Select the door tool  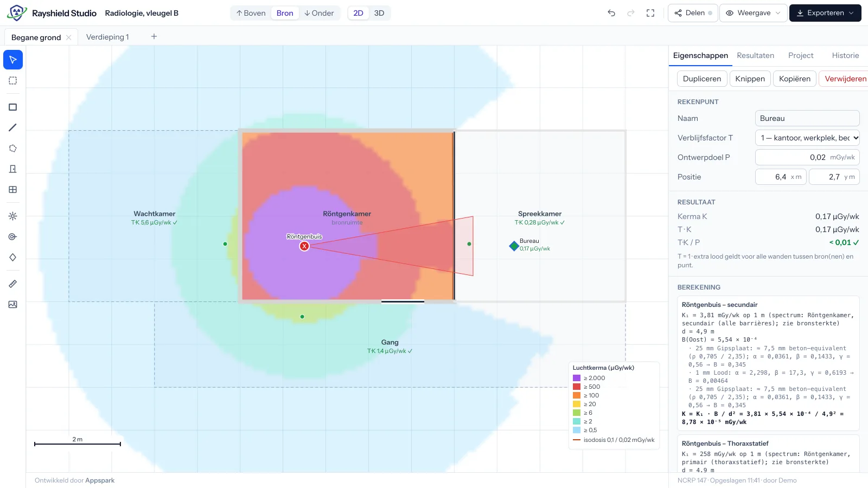(13, 169)
